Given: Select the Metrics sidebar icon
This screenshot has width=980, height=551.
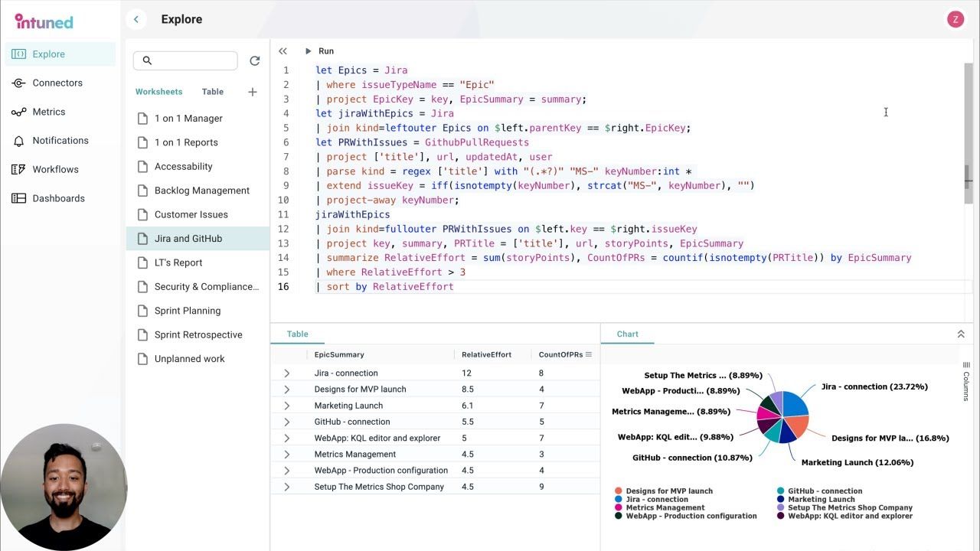Looking at the screenshot, I should click(48, 111).
